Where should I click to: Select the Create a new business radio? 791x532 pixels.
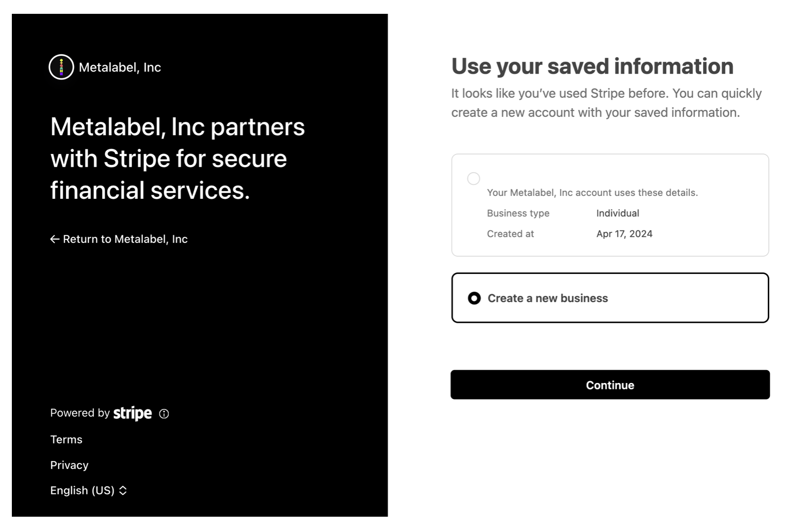[474, 298]
